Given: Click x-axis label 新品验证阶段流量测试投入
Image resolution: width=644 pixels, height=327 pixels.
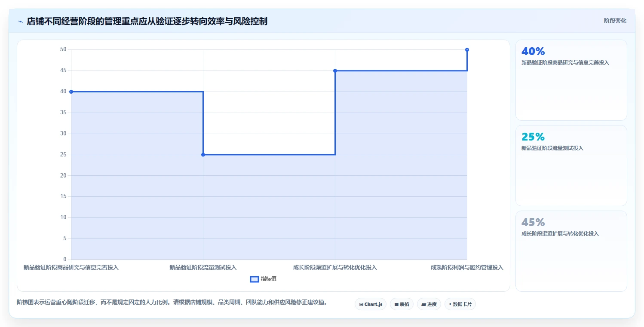Looking at the screenshot, I should point(203,267).
